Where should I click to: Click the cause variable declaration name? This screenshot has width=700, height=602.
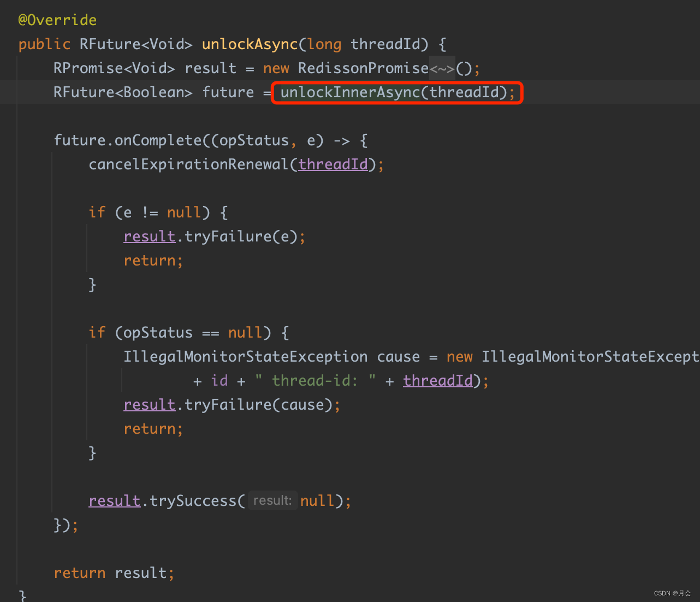tap(399, 357)
